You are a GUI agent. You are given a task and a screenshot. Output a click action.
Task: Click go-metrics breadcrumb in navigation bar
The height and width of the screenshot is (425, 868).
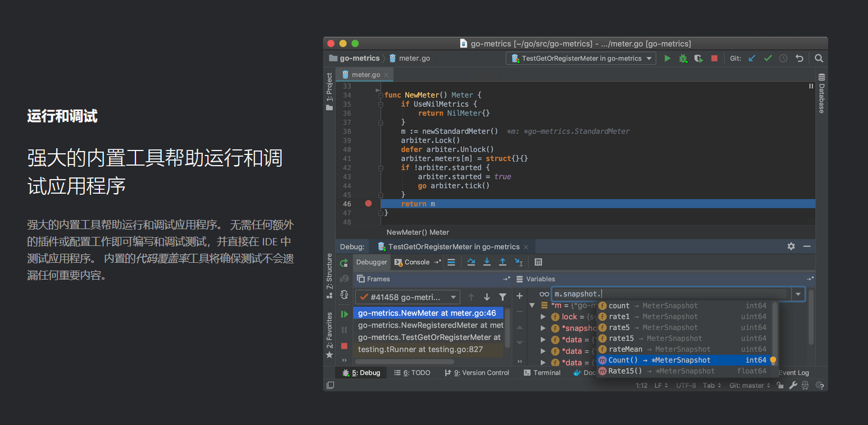355,58
